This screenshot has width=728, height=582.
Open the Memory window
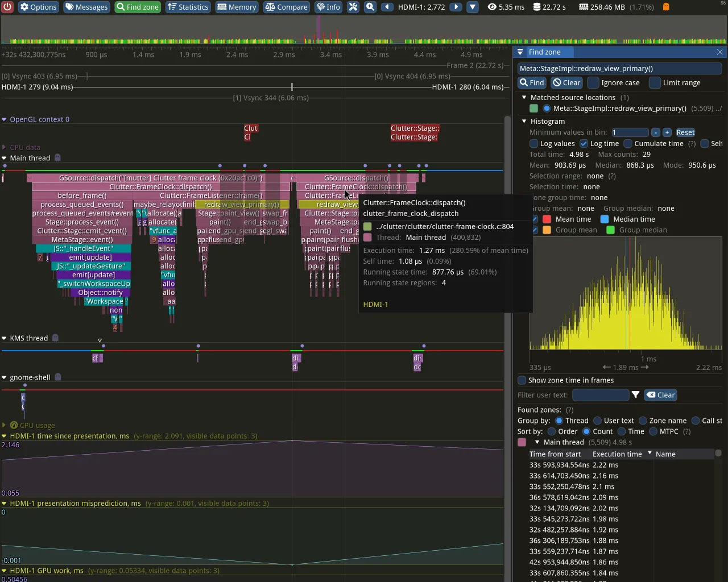click(237, 7)
